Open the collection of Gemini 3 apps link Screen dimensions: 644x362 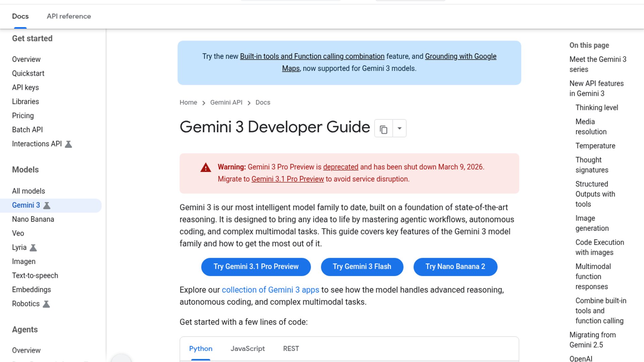click(270, 290)
